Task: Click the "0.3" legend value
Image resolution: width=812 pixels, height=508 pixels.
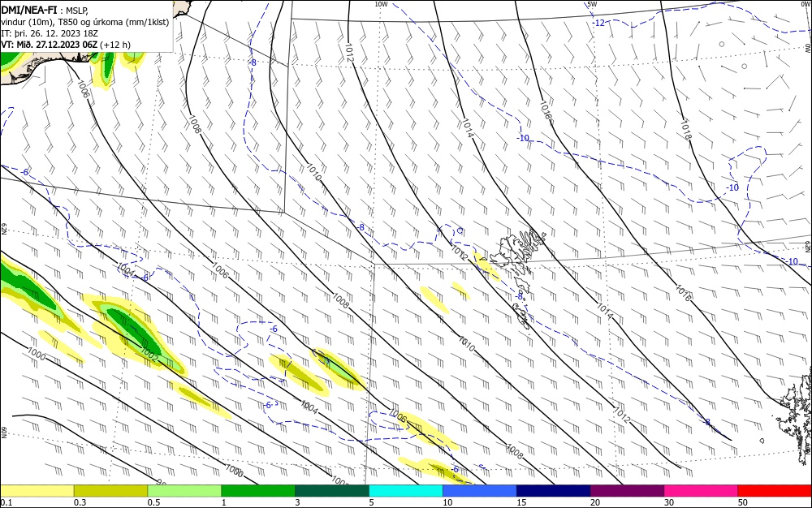Action: click(80, 502)
